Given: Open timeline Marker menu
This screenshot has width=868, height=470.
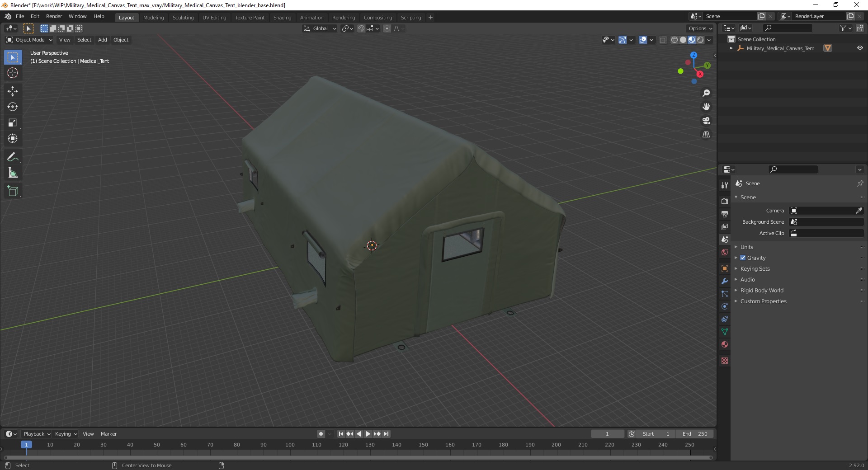Looking at the screenshot, I should (x=108, y=434).
